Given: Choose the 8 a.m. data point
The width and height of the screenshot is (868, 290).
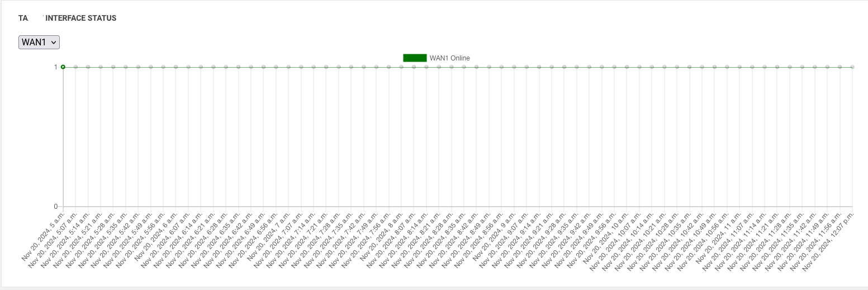Looking at the screenshot, I should tap(401, 67).
